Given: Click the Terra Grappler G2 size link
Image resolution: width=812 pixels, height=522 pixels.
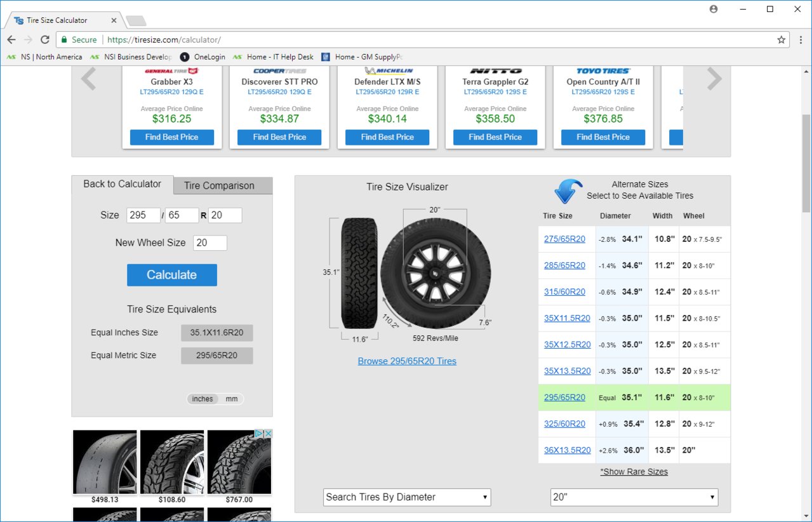Looking at the screenshot, I should [x=495, y=92].
